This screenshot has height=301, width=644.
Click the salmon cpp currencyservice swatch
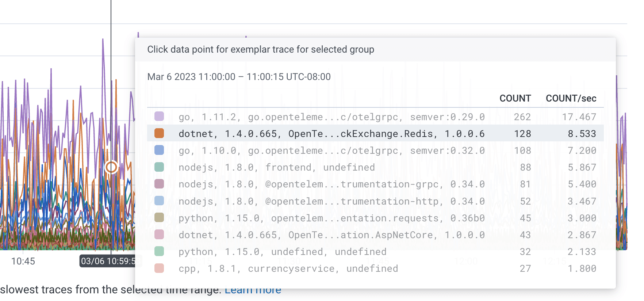coord(159,268)
